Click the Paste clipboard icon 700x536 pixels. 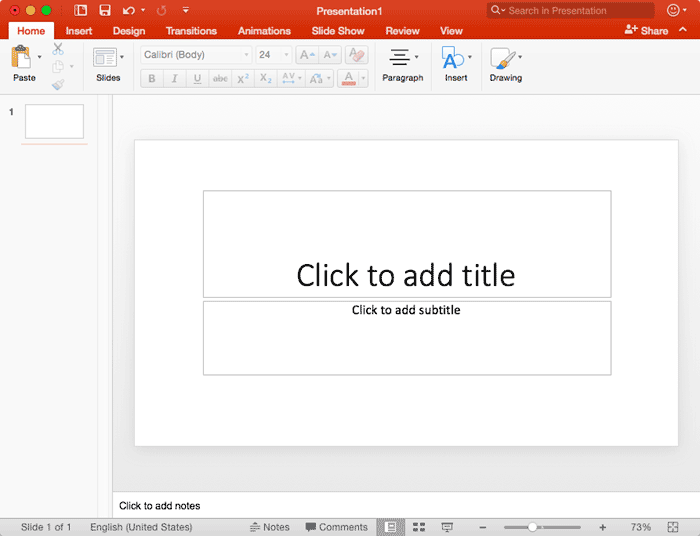tap(22, 58)
